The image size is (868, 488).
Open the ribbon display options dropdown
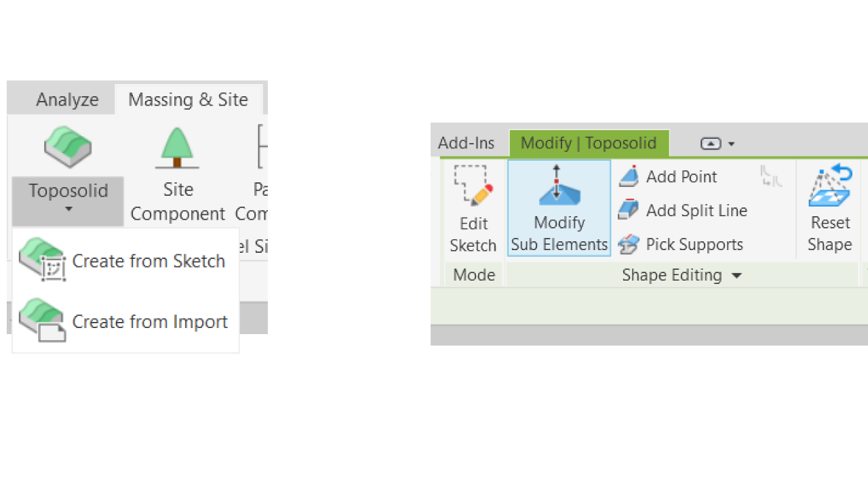717,144
